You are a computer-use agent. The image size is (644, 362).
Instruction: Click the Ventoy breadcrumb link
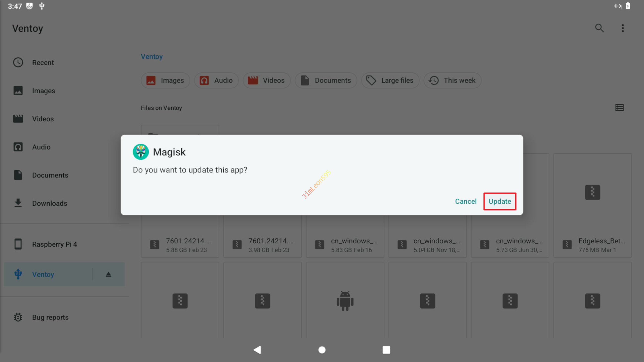pos(152,57)
